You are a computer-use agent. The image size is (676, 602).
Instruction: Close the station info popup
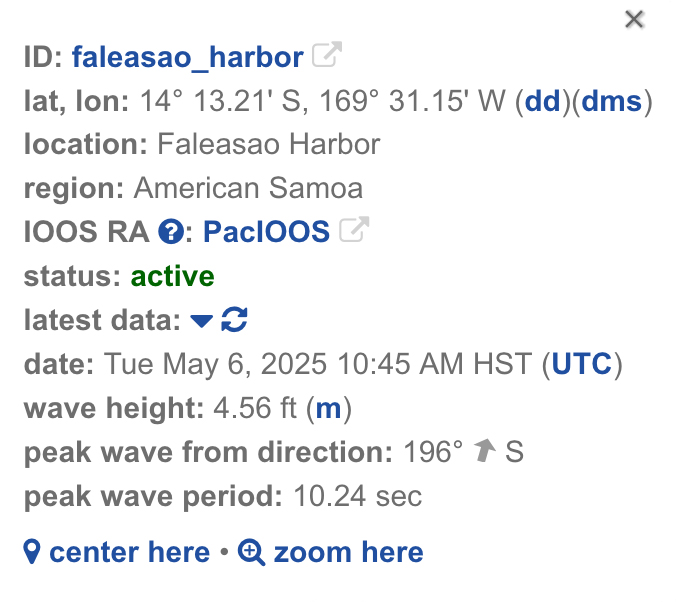click(634, 20)
